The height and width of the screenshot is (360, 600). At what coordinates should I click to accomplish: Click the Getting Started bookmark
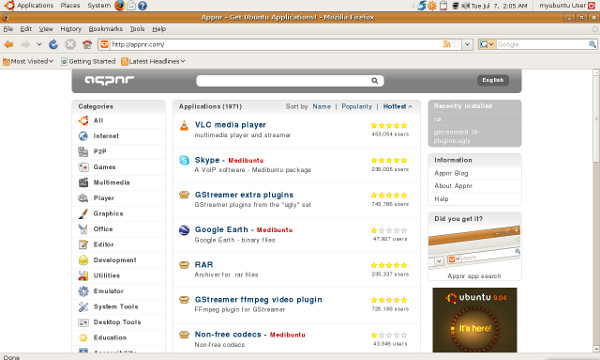click(88, 61)
